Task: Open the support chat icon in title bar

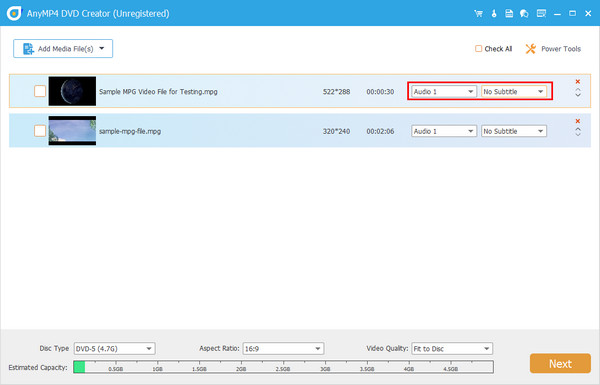Action: click(x=524, y=13)
